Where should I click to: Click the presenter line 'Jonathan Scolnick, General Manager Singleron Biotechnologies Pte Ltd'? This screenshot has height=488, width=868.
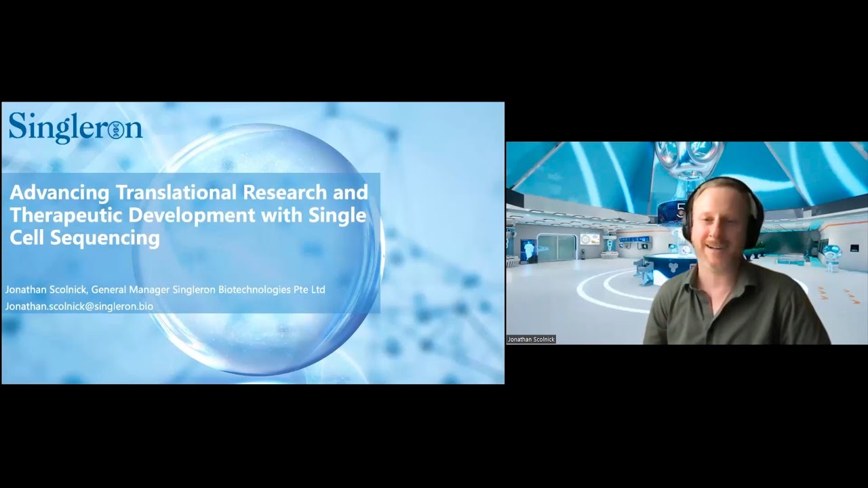[165, 289]
